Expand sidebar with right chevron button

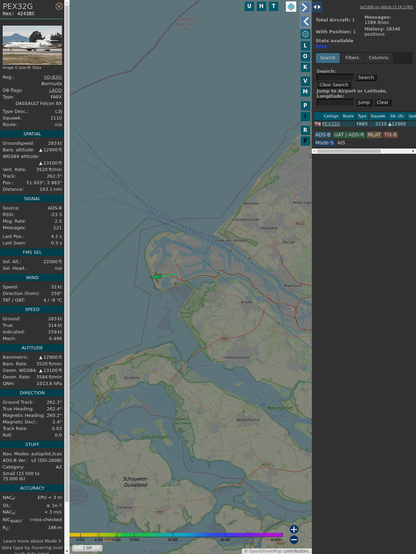305,7
